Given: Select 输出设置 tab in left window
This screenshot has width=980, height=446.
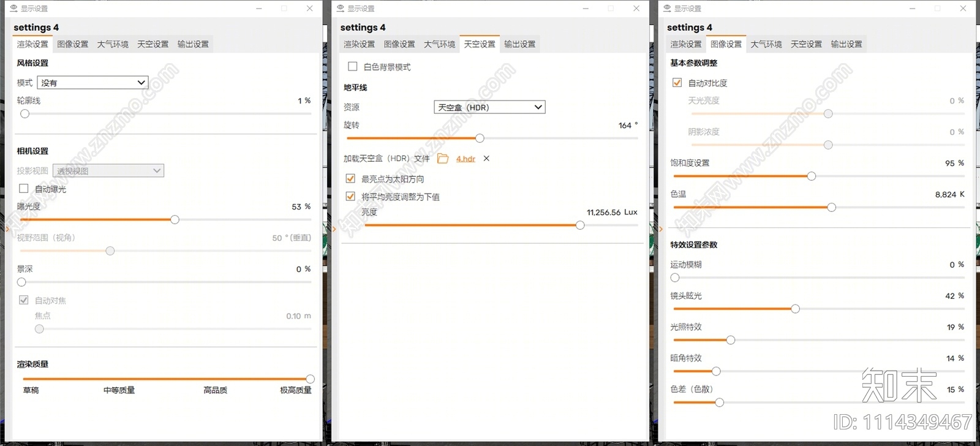Looking at the screenshot, I should pos(193,44).
